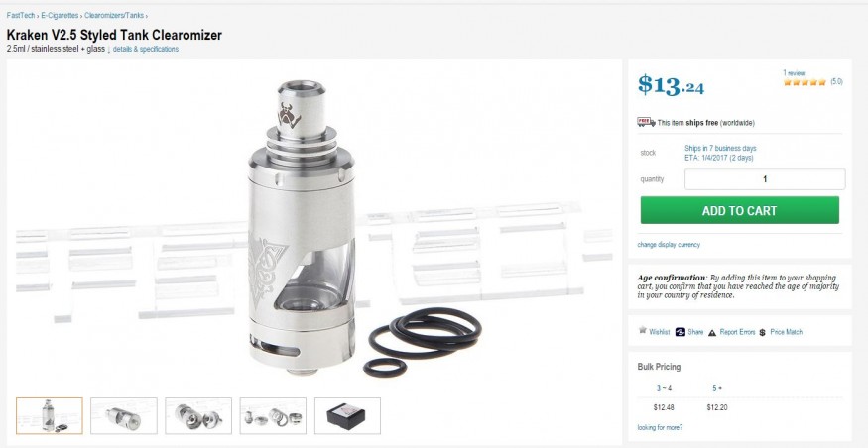Click the quantity input field
Image resolution: width=868 pixels, height=448 pixels.
[x=765, y=179]
